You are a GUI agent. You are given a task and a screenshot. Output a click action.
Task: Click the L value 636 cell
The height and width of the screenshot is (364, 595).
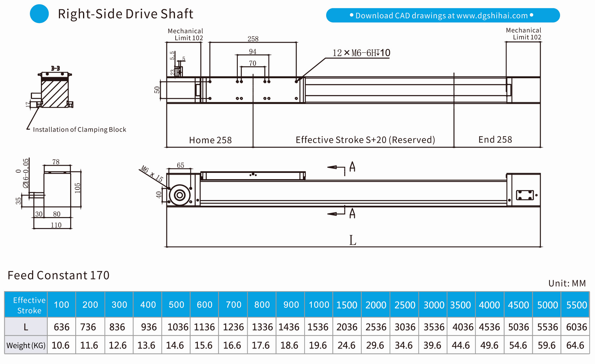[62, 327]
